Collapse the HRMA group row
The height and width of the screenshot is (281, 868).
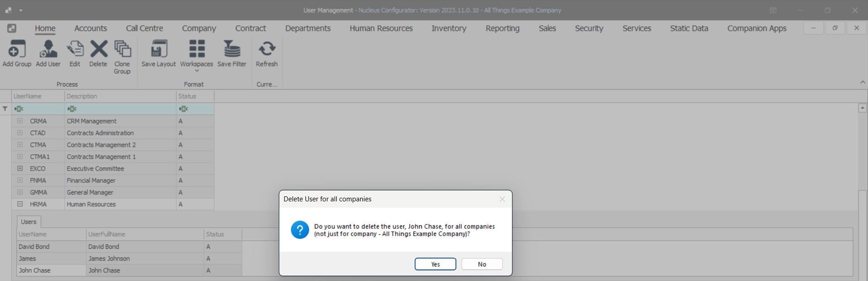(x=20, y=204)
